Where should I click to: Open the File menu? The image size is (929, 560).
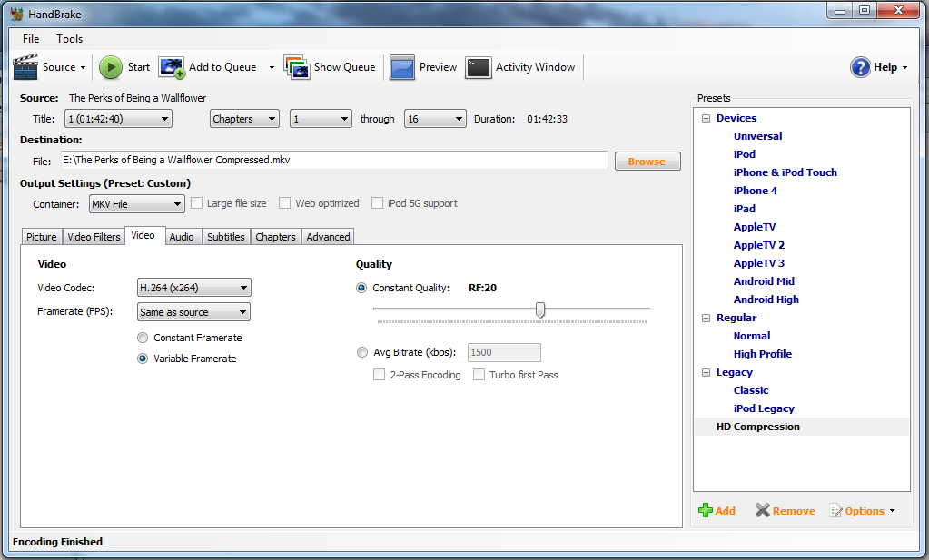tap(31, 38)
